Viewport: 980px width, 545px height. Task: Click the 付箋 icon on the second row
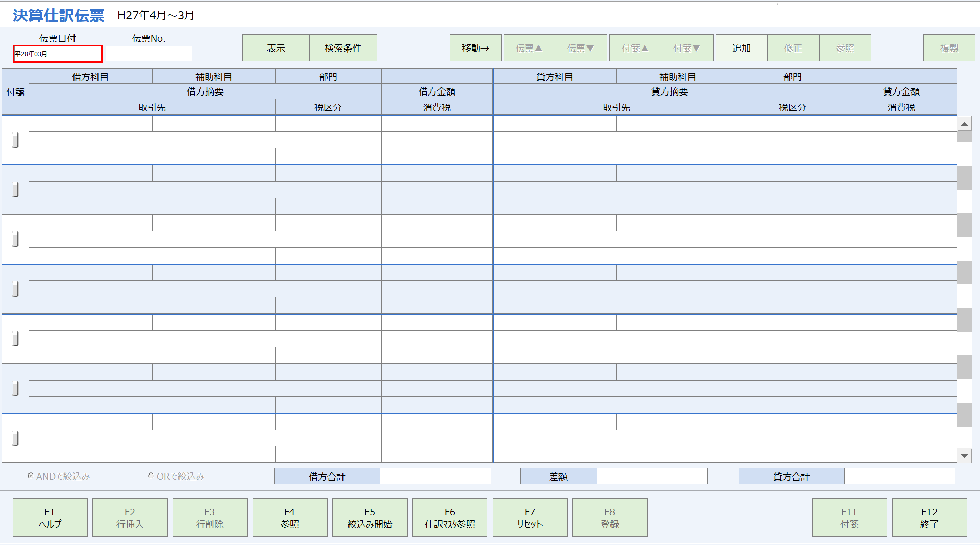pyautogui.click(x=15, y=189)
